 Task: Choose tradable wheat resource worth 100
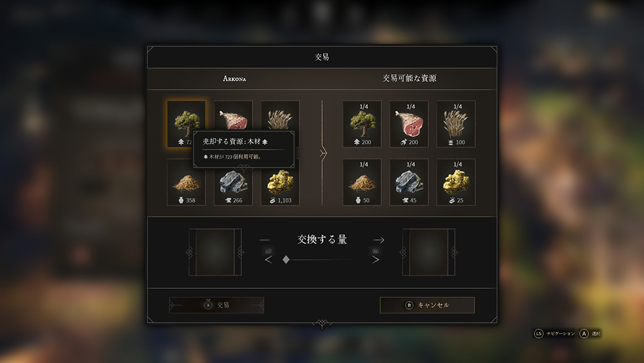tap(456, 124)
